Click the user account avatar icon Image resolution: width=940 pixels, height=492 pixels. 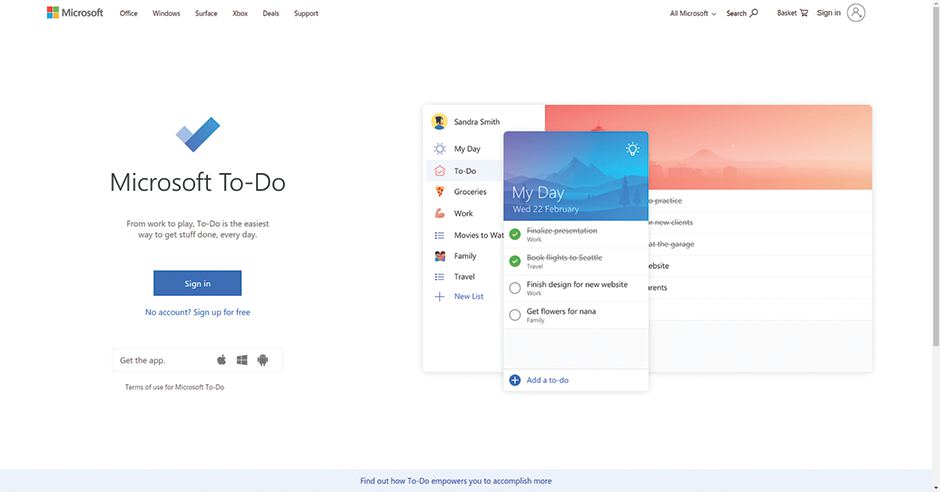(855, 13)
